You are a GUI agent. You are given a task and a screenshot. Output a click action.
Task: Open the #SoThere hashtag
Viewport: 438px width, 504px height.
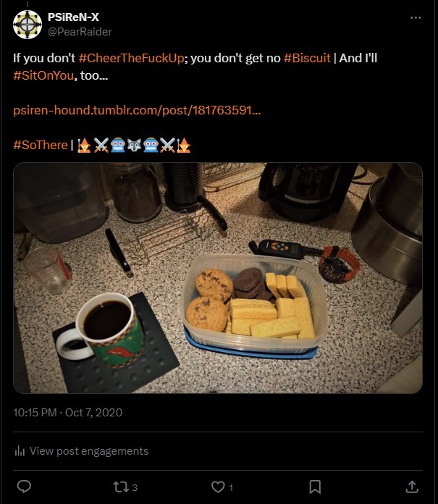41,145
